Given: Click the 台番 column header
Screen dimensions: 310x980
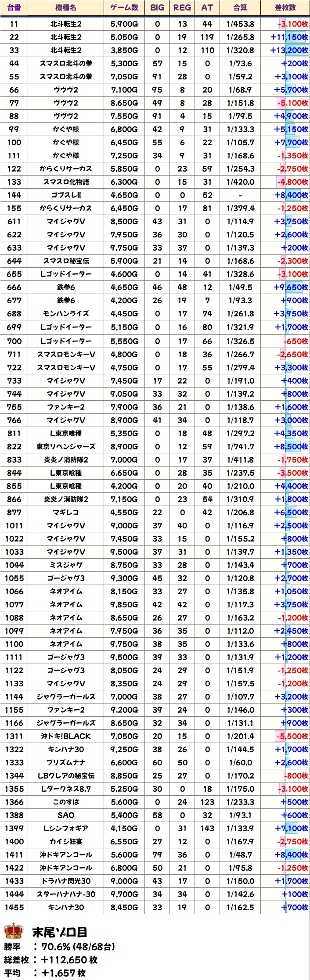Looking at the screenshot, I should [x=14, y=7].
